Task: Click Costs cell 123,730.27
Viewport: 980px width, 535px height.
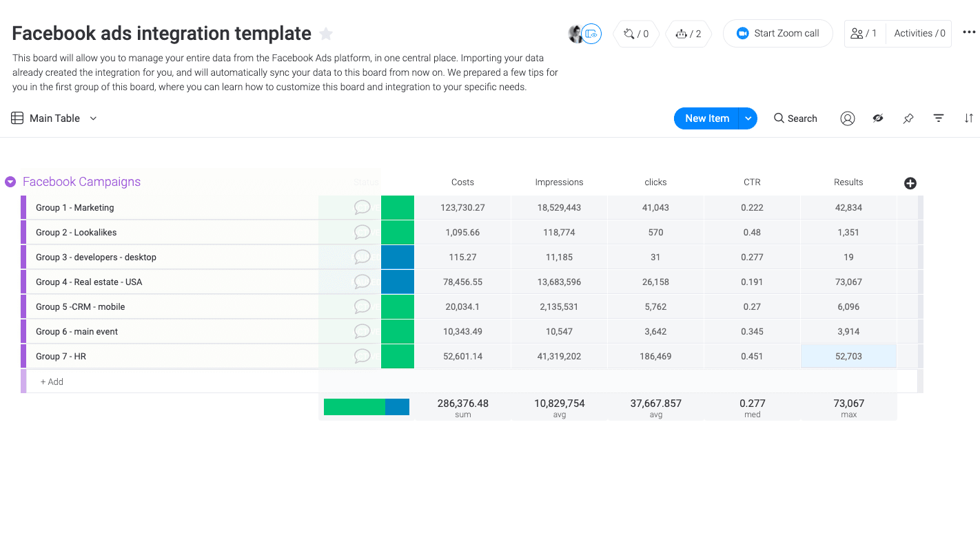Action: pyautogui.click(x=462, y=207)
